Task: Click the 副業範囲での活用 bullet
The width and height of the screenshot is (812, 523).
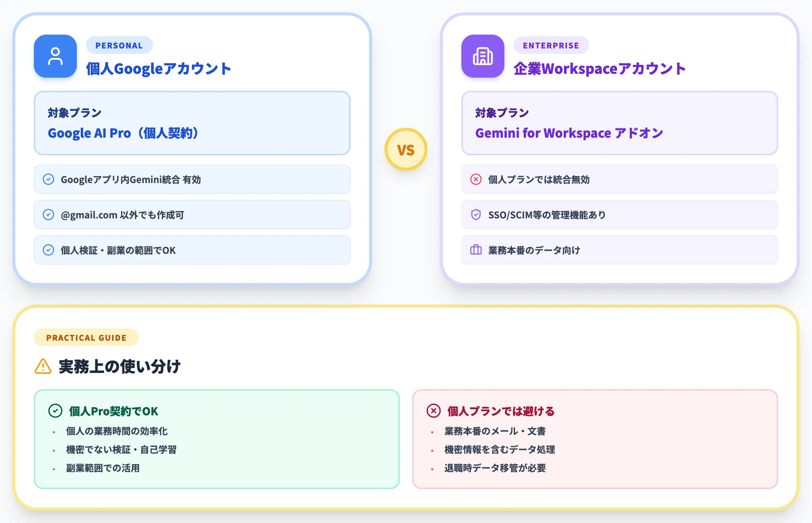Action: (103, 468)
